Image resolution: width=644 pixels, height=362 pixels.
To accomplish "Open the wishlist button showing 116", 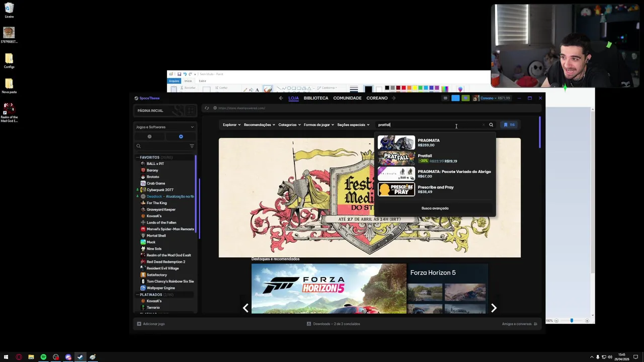I will [509, 125].
